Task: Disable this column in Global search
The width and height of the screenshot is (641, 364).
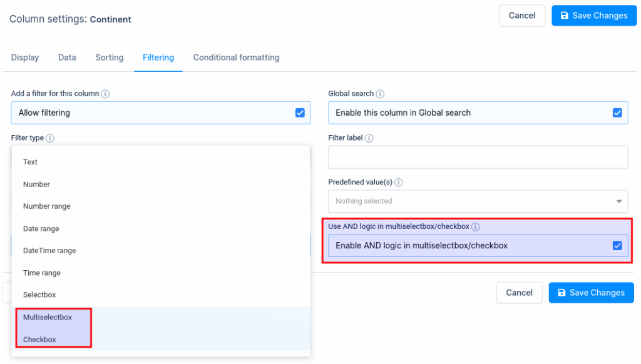Action: 617,113
